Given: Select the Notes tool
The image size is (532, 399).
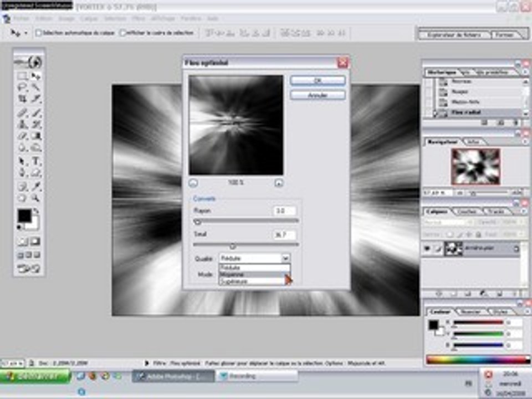Looking at the screenshot, I should (22, 186).
